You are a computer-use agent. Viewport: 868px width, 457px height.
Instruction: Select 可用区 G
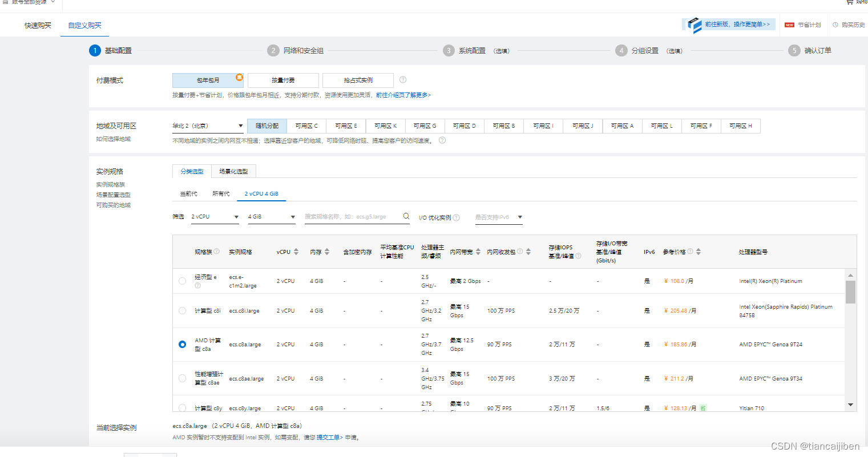(425, 126)
